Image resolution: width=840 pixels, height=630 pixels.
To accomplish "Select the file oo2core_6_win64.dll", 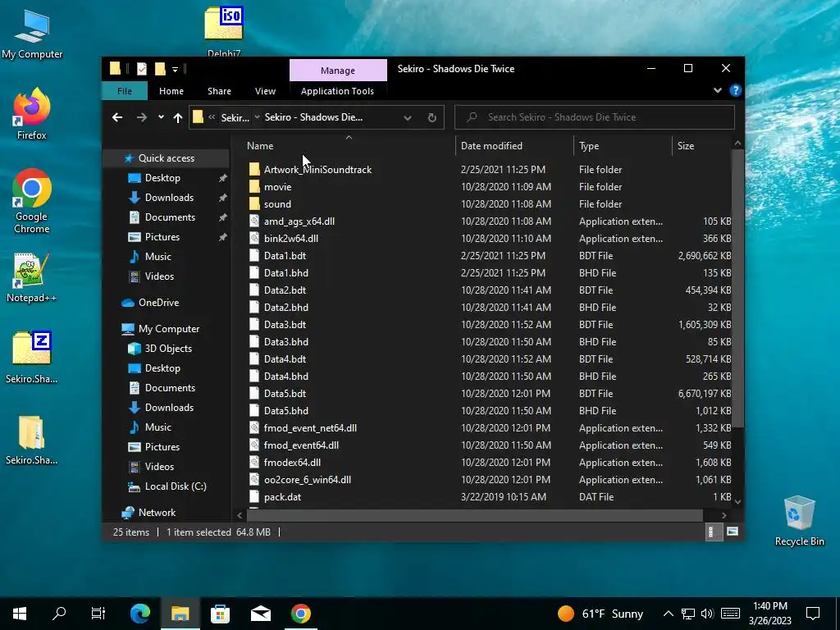I will pyautogui.click(x=308, y=479).
